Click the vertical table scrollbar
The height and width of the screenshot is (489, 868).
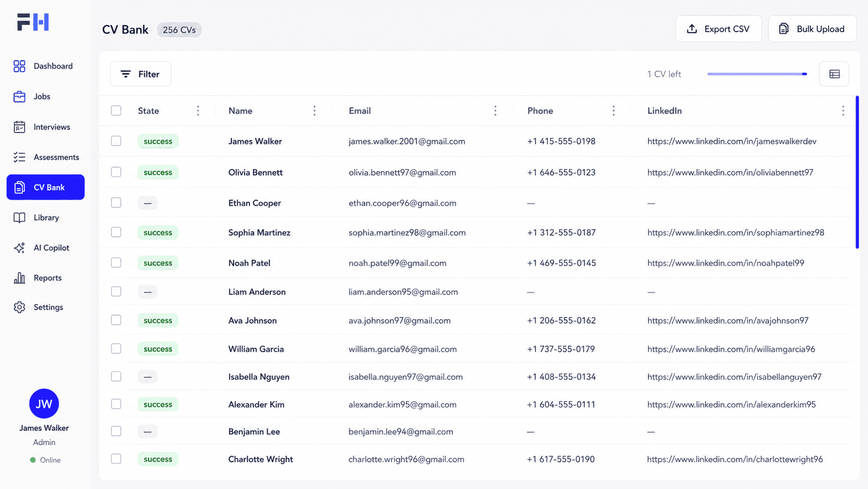[857, 173]
